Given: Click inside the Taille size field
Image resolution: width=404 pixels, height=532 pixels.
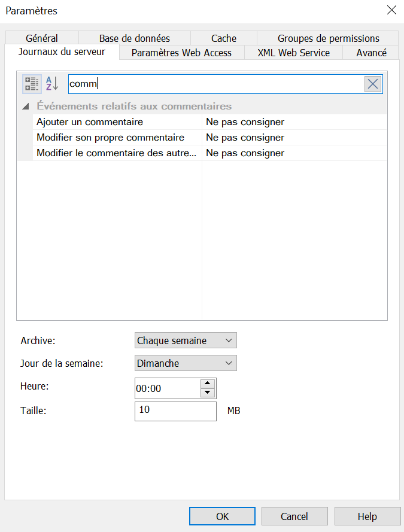Looking at the screenshot, I should tap(175, 411).
